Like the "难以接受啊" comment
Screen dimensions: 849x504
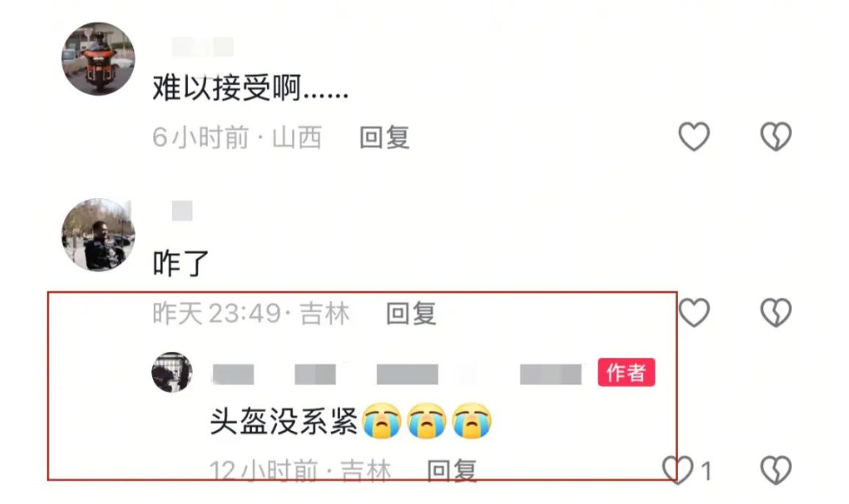tap(694, 136)
